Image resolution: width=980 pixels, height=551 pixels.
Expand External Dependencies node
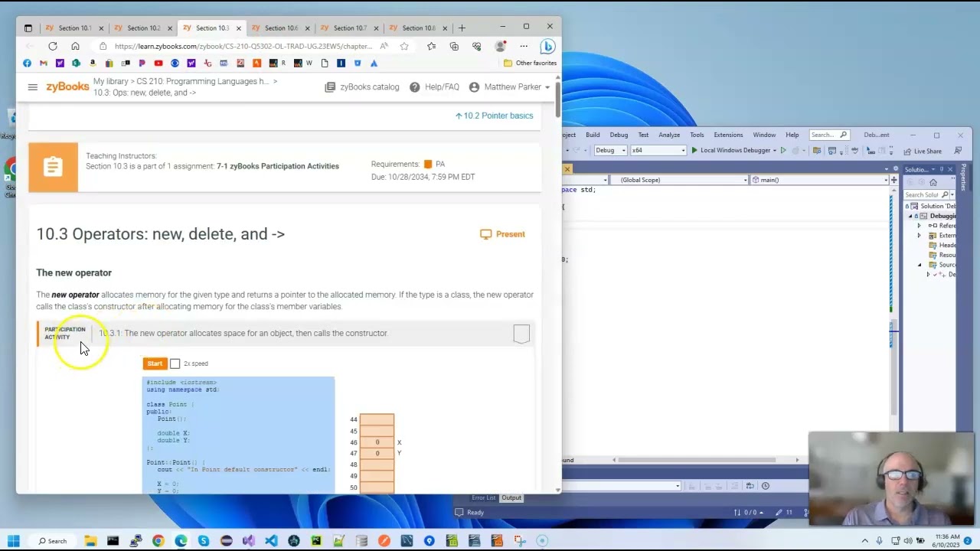click(920, 236)
